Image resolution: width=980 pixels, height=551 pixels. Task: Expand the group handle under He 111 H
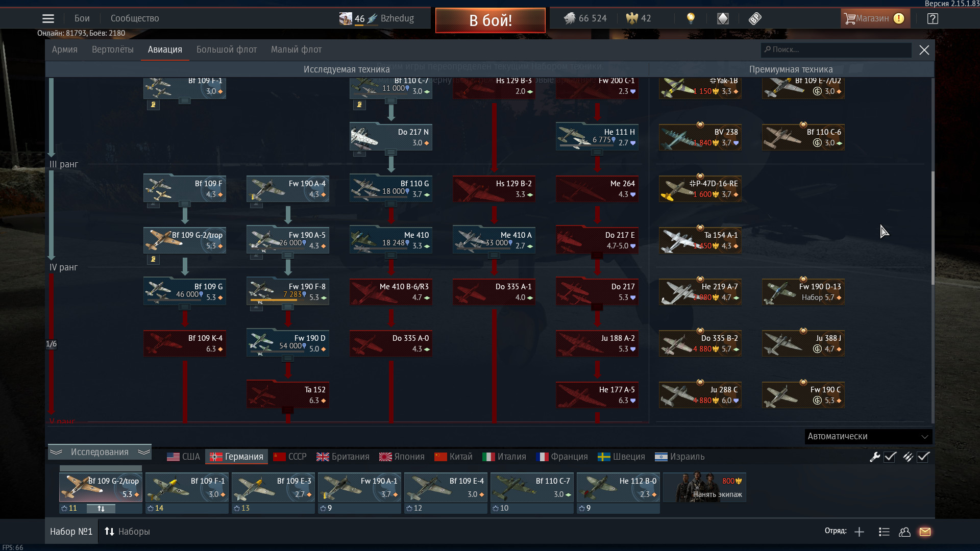[x=597, y=152]
